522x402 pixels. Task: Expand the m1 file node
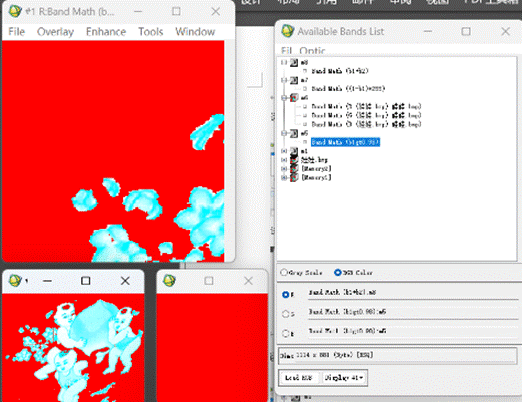pos(284,151)
